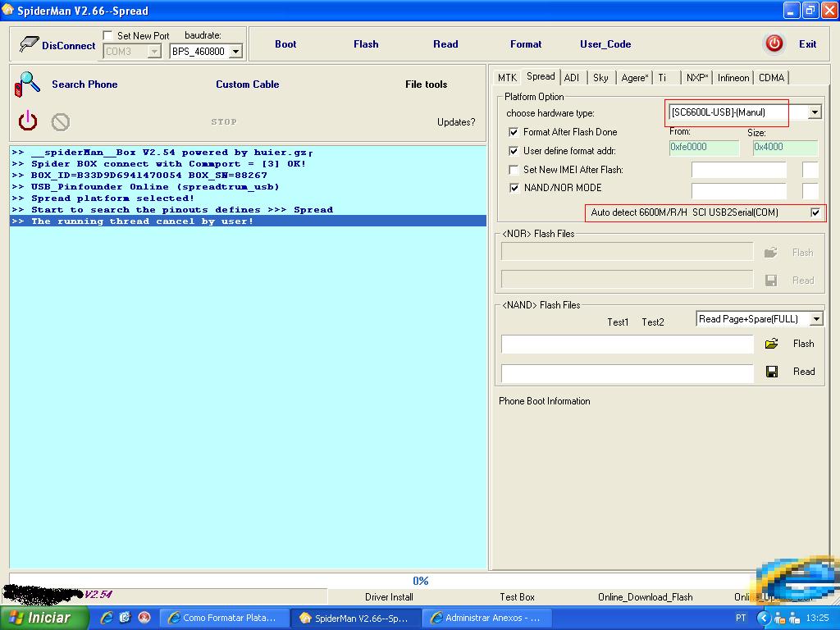Click the red quick launch icon in taskbar
Image resolution: width=840 pixels, height=630 pixels.
point(144,618)
